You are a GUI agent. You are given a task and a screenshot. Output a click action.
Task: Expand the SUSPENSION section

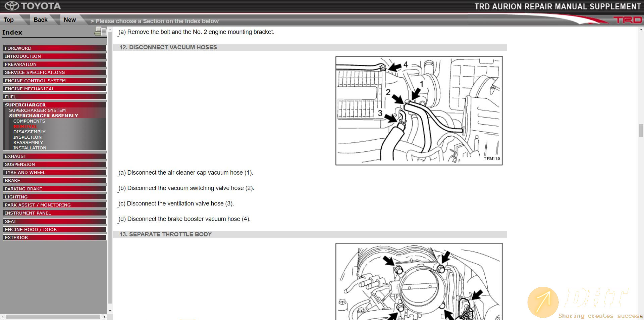click(x=55, y=164)
